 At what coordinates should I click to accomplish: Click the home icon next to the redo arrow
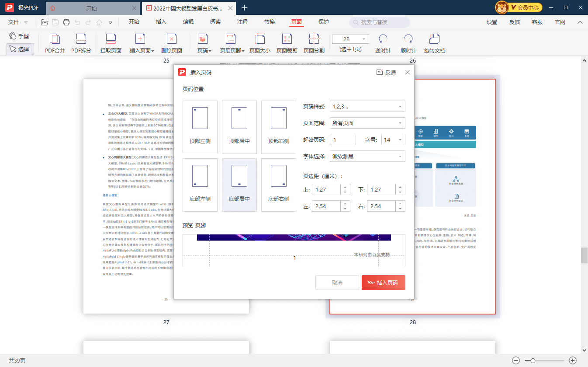pos(99,22)
